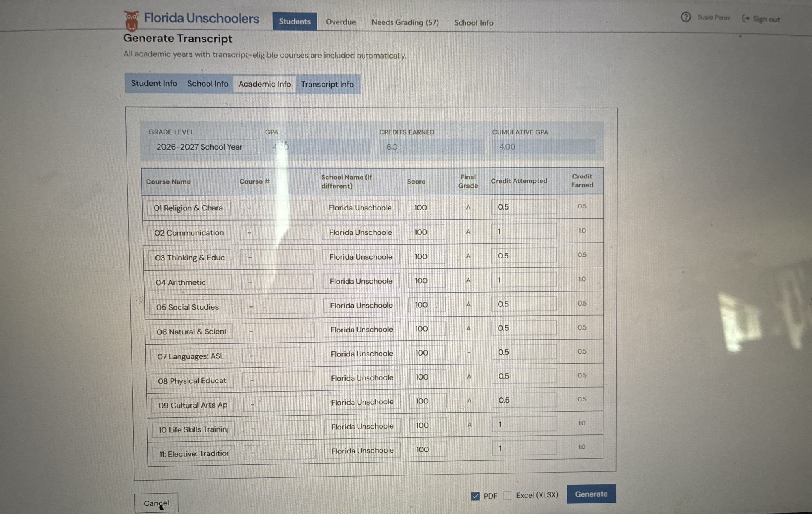Edit Credit Attempted for 01 Religion
The width and height of the screenshot is (812, 514).
[524, 207]
